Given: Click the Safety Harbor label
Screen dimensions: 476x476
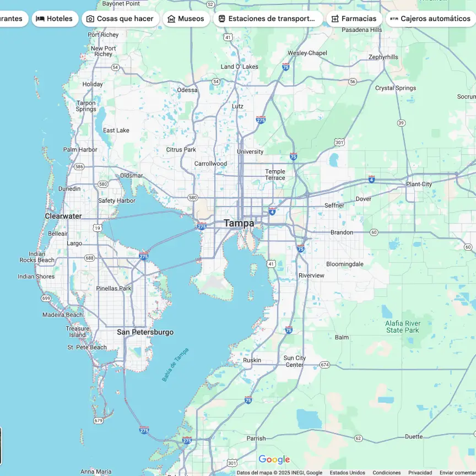Looking at the screenshot, I should click(117, 201).
